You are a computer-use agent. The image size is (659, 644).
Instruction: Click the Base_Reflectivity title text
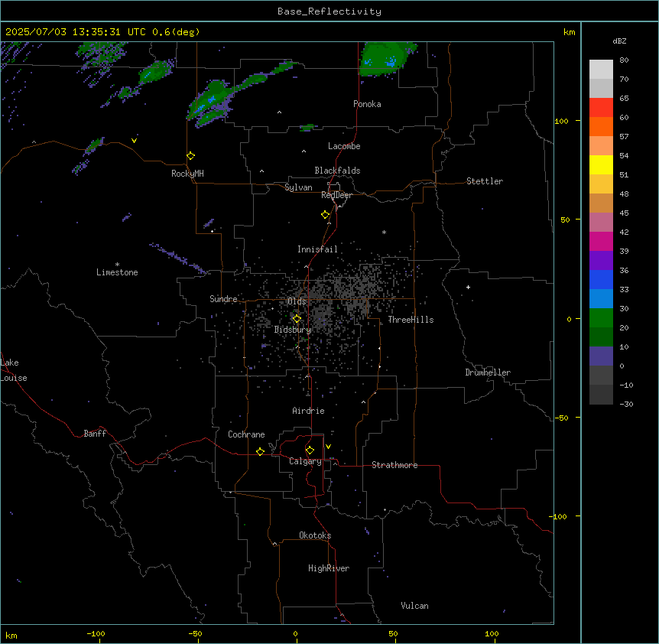pos(329,11)
